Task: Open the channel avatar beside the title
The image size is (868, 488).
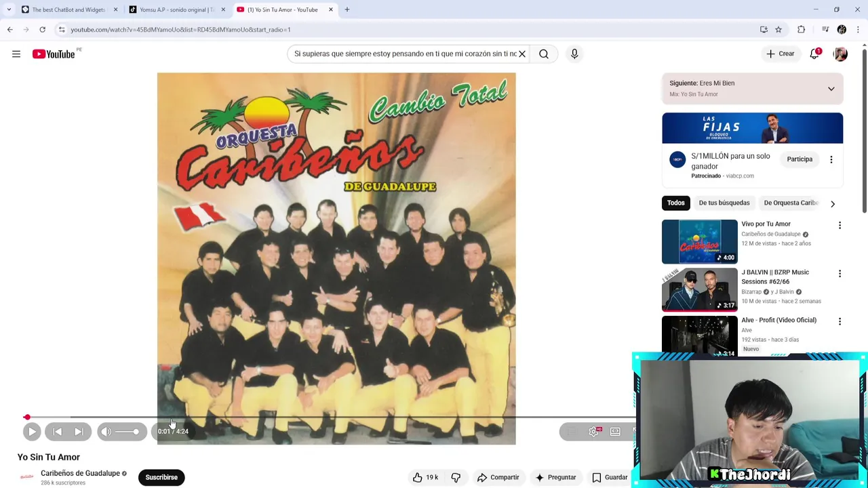Action: click(26, 477)
